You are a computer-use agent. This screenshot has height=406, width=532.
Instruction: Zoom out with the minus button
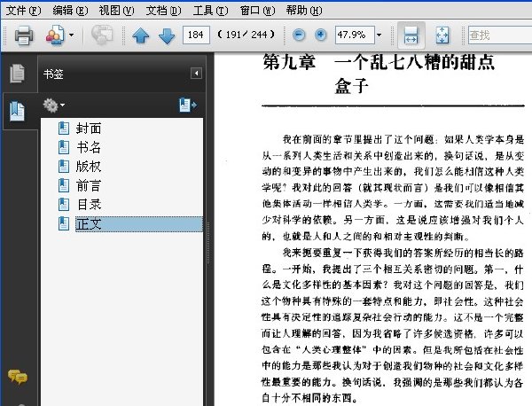click(299, 35)
